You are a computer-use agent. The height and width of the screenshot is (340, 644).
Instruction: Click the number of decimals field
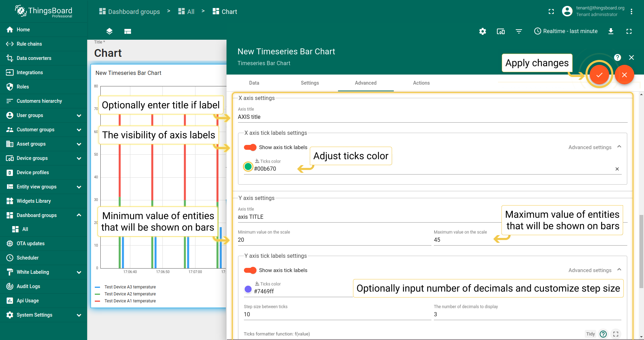527,315
